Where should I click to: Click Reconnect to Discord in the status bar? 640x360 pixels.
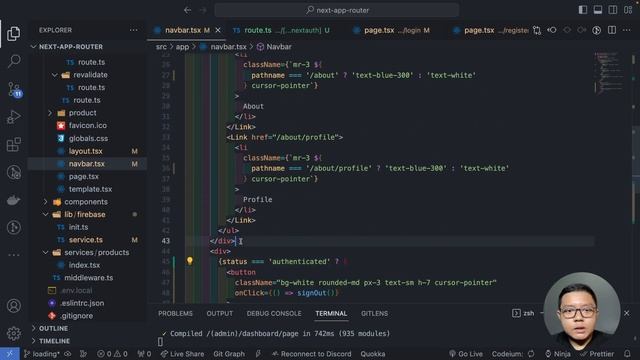311,354
